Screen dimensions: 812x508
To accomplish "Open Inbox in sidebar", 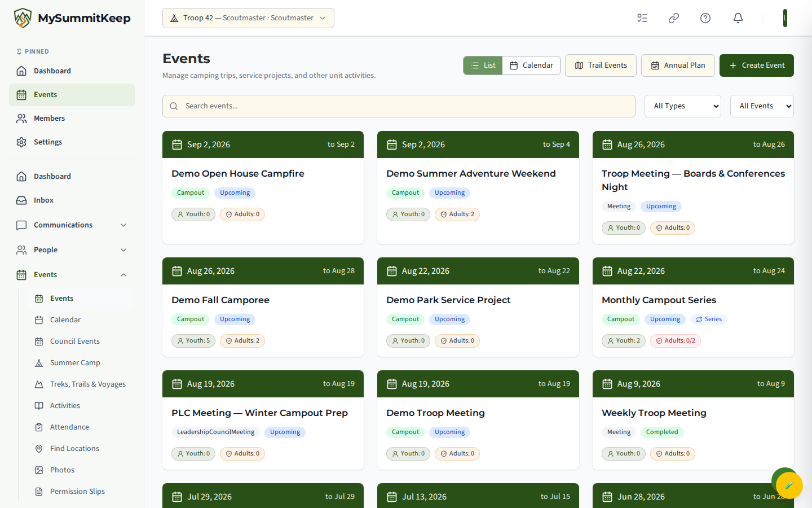I will [72, 200].
